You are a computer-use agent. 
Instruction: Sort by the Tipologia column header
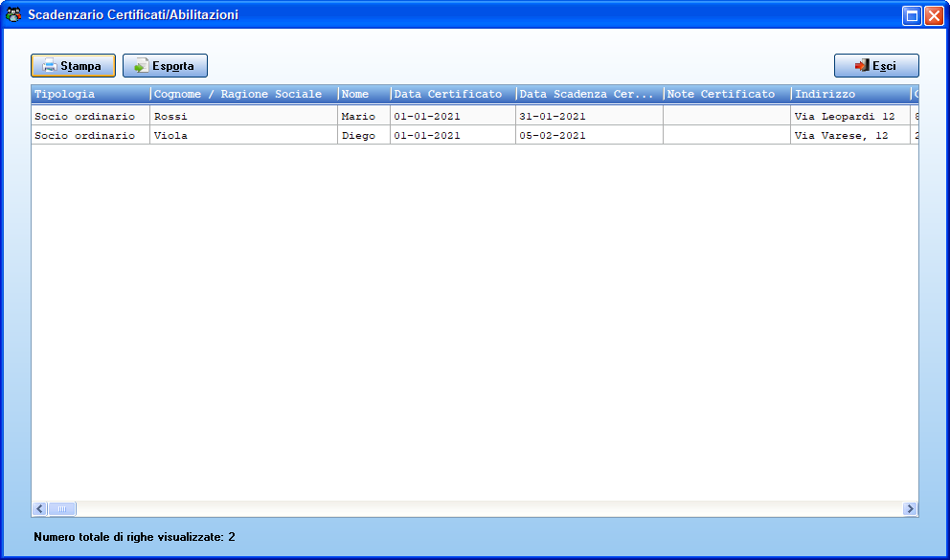click(x=90, y=94)
